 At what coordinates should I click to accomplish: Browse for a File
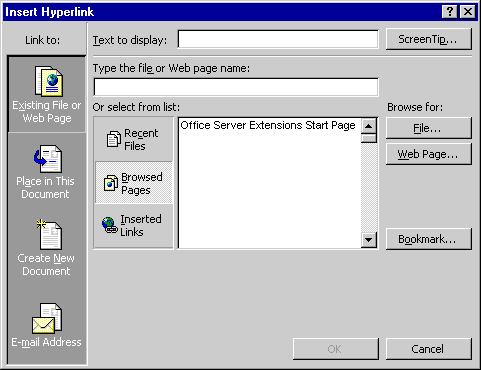pyautogui.click(x=429, y=128)
